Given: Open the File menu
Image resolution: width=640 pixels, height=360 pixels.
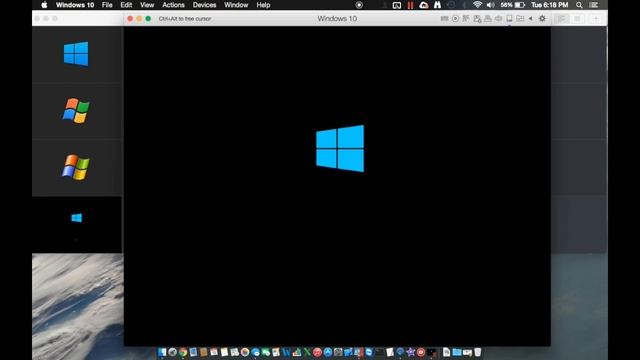Looking at the screenshot, I should point(107,5).
